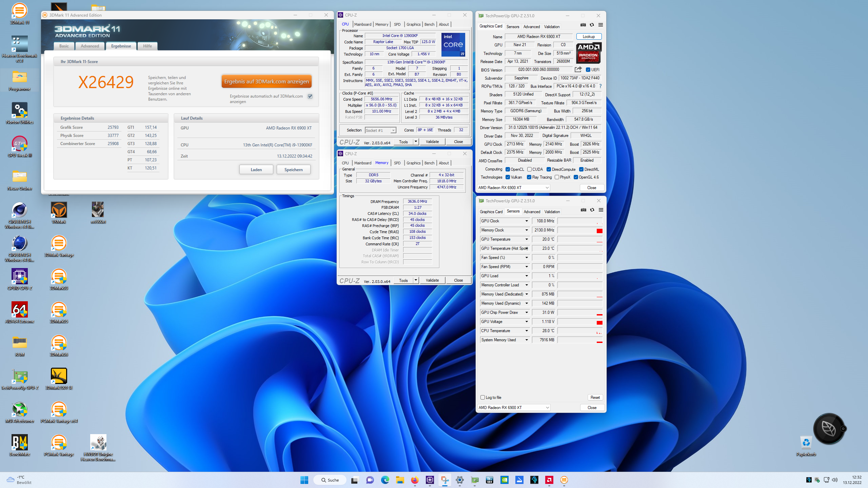Open 3DMark Vantage desktop shortcut
The width and height of the screenshot is (868, 488).
(59, 246)
